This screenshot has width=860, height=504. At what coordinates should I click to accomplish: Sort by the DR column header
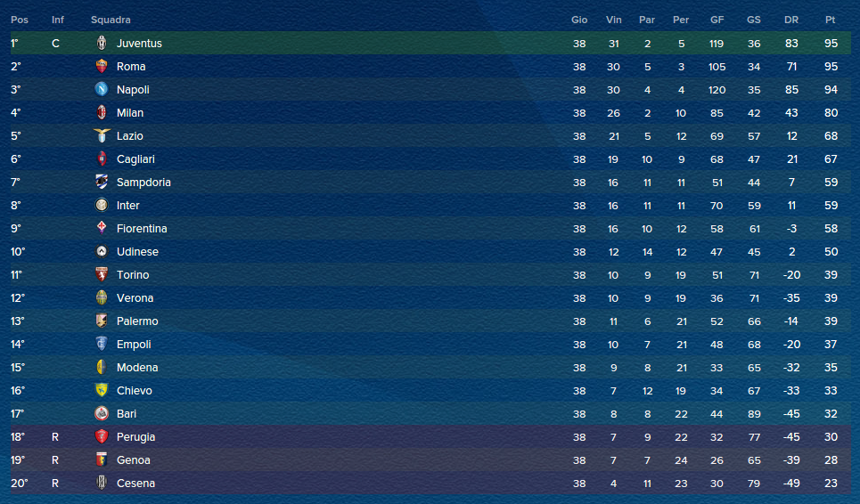coord(790,20)
